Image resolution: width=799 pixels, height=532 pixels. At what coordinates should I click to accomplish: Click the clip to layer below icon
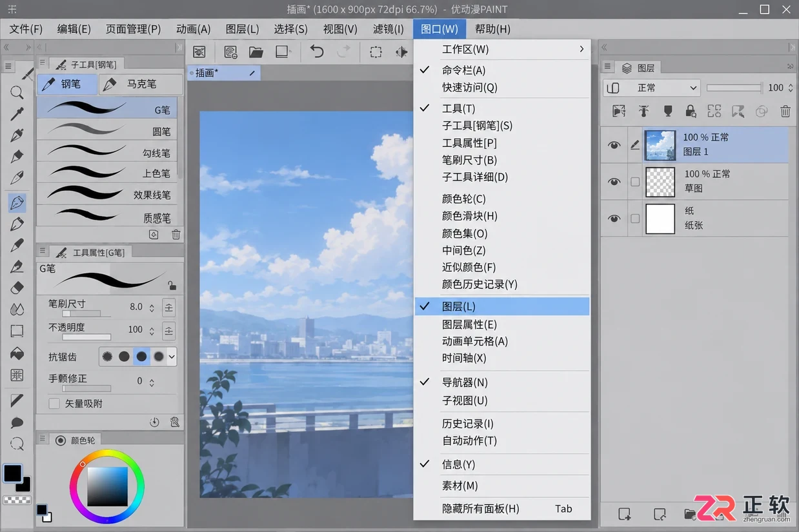click(619, 112)
